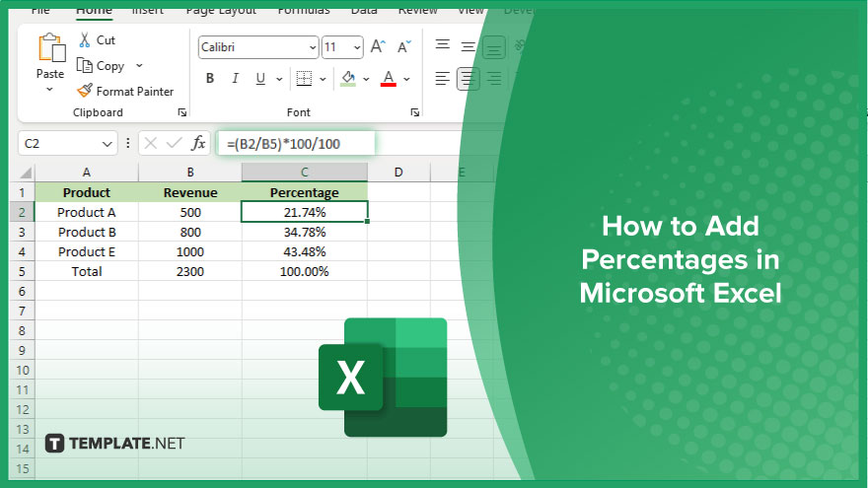
Task: Click the Cut scissors icon
Action: tap(85, 39)
